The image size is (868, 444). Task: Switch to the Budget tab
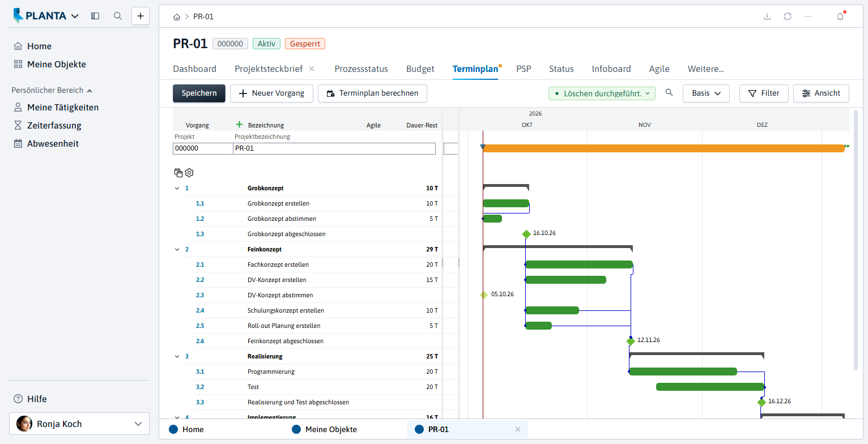(420, 69)
